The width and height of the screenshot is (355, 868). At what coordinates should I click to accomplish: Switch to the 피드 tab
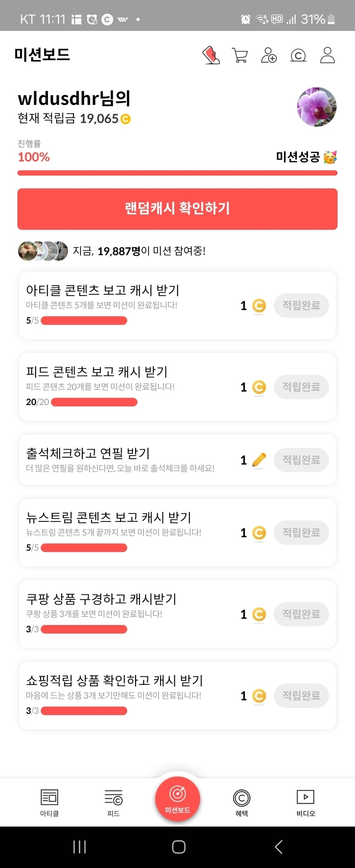tap(113, 802)
